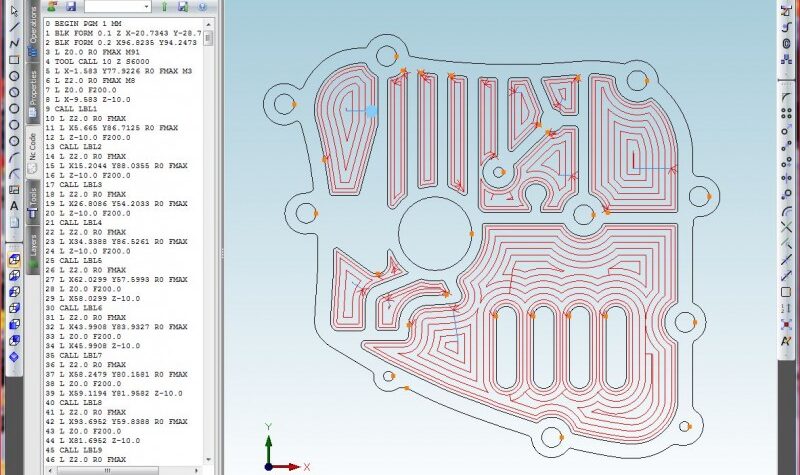Click the blue square node on toolpath

(x=372, y=111)
